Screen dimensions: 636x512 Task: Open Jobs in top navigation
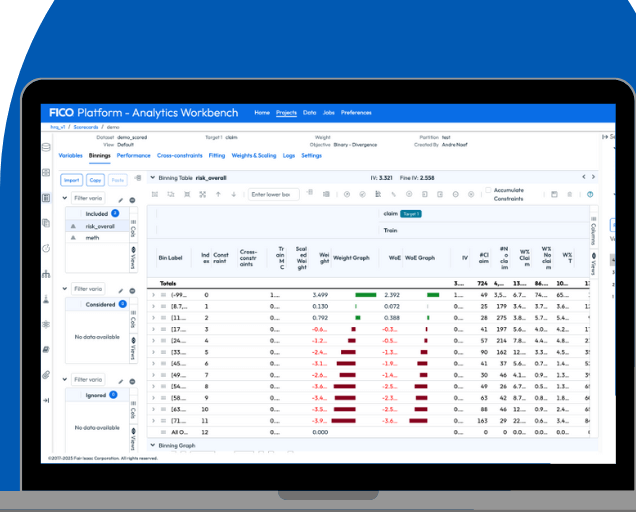[329, 112]
